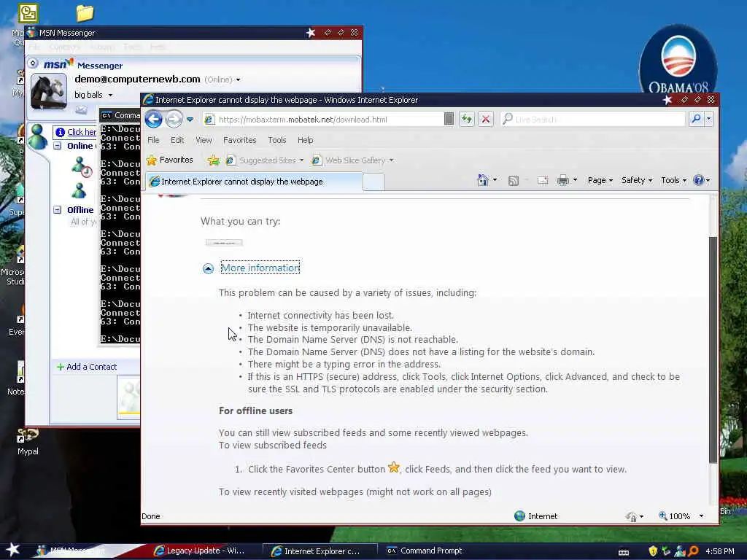Click the small button under 'What you can try'
747x560 pixels.
[x=224, y=242]
